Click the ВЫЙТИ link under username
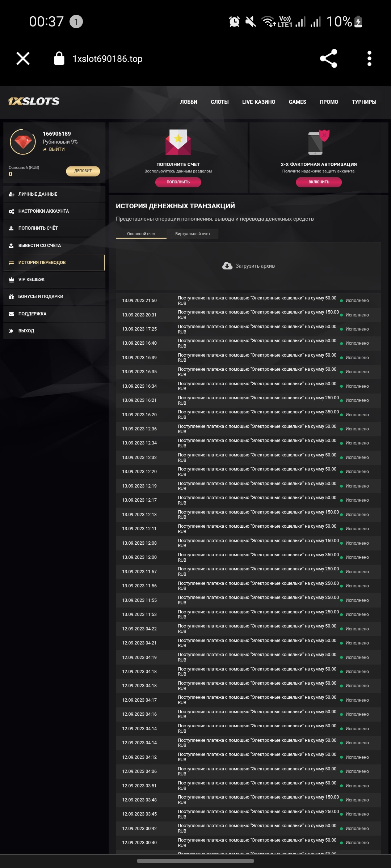 [x=56, y=149]
